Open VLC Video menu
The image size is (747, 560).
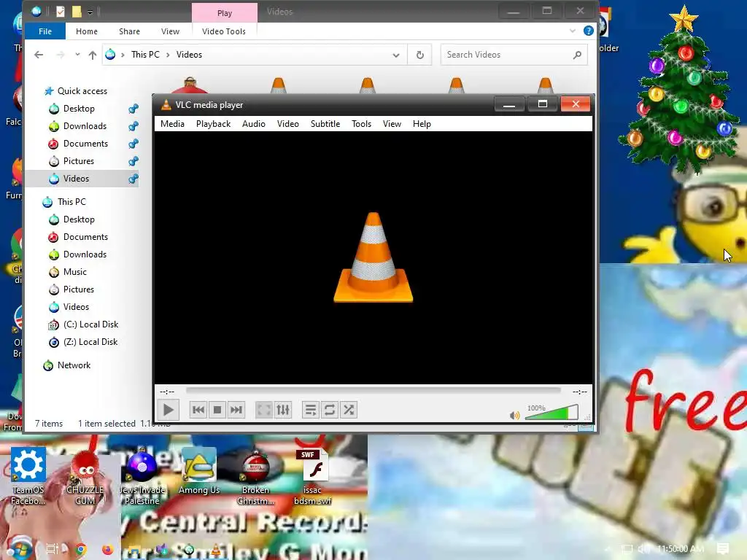287,124
